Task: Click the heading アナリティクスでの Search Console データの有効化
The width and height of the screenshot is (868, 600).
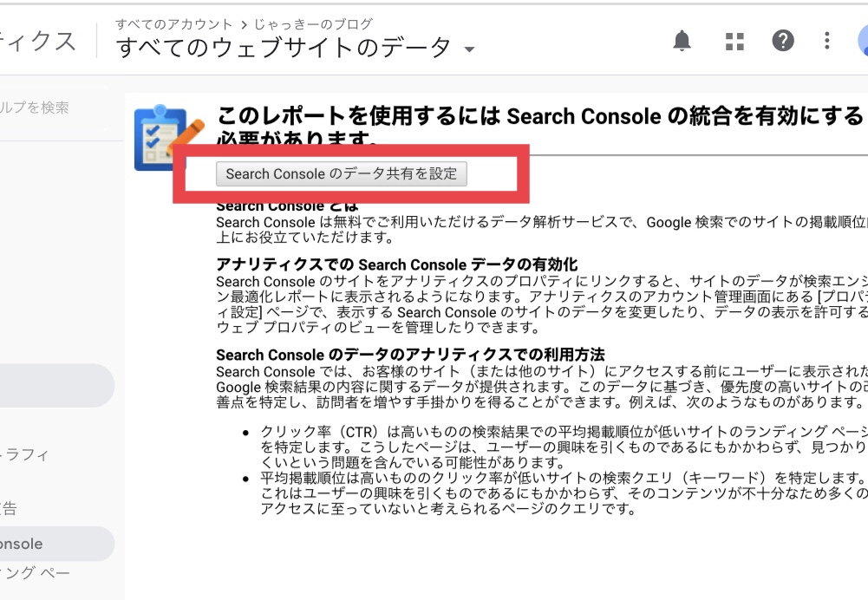Action: [397, 264]
